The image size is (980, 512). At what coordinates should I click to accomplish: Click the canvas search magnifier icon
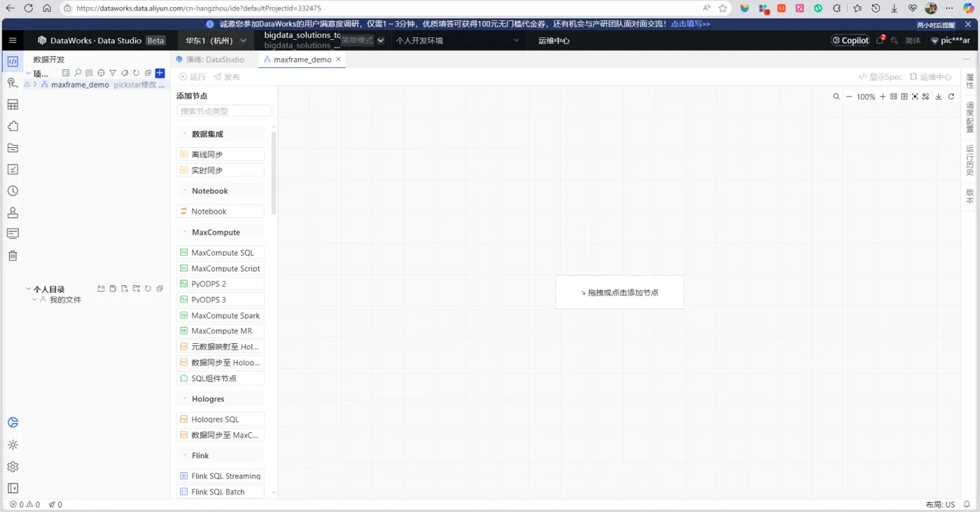pos(836,97)
